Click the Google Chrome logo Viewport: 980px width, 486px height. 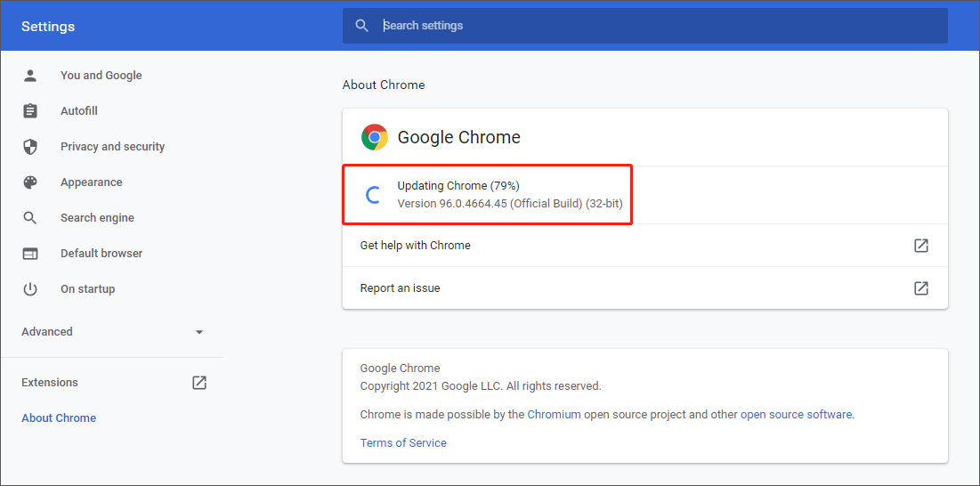[375, 137]
